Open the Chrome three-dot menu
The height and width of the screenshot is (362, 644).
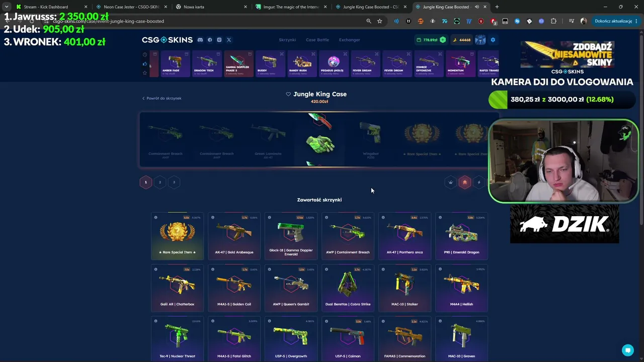coord(636,21)
